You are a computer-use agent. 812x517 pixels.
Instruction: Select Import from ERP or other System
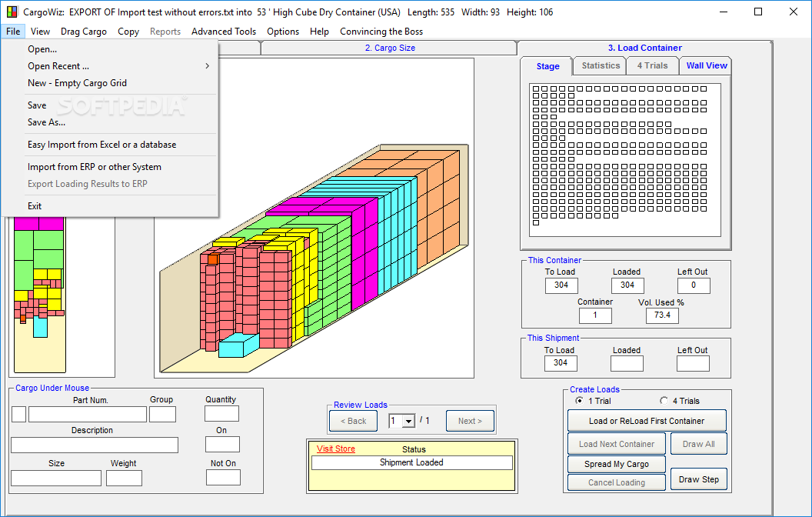pyautogui.click(x=95, y=167)
